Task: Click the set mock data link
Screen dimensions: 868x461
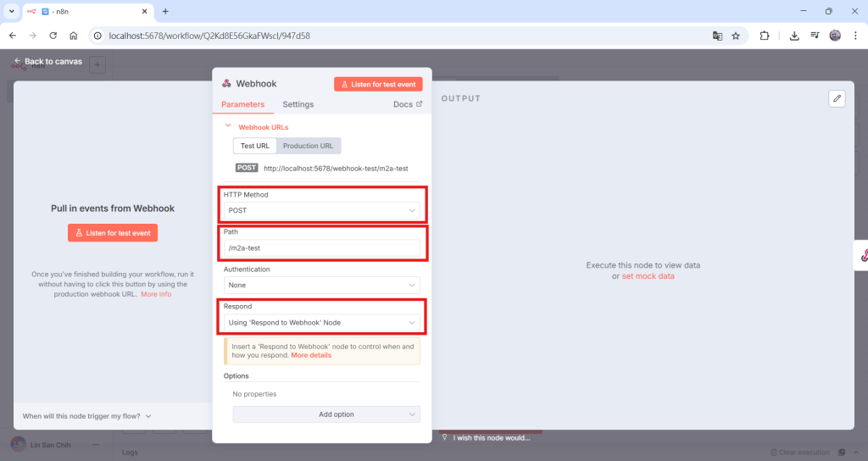Action: (648, 276)
